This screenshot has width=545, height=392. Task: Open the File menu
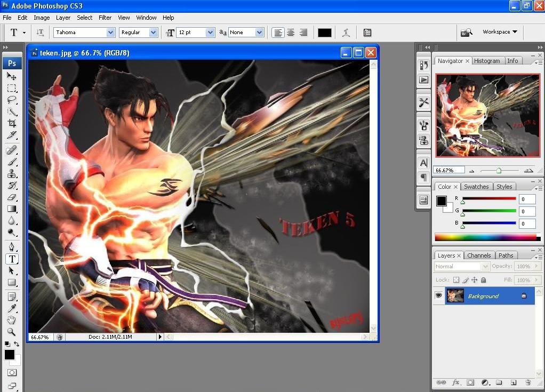tap(7, 18)
